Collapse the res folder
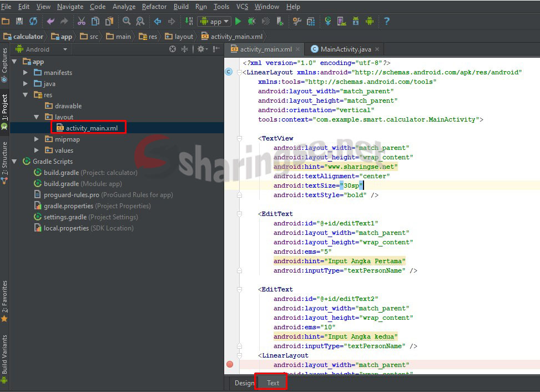The image size is (540, 392). (25, 95)
